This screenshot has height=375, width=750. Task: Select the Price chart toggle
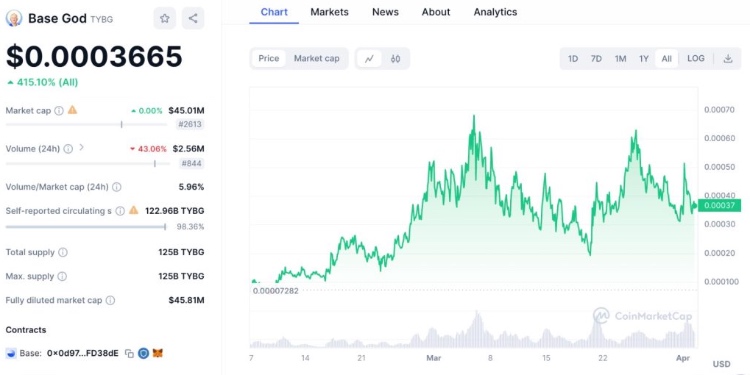click(x=269, y=58)
